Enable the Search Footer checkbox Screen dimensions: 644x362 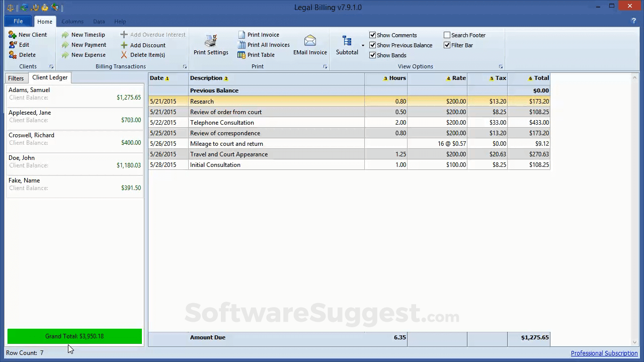coord(447,35)
